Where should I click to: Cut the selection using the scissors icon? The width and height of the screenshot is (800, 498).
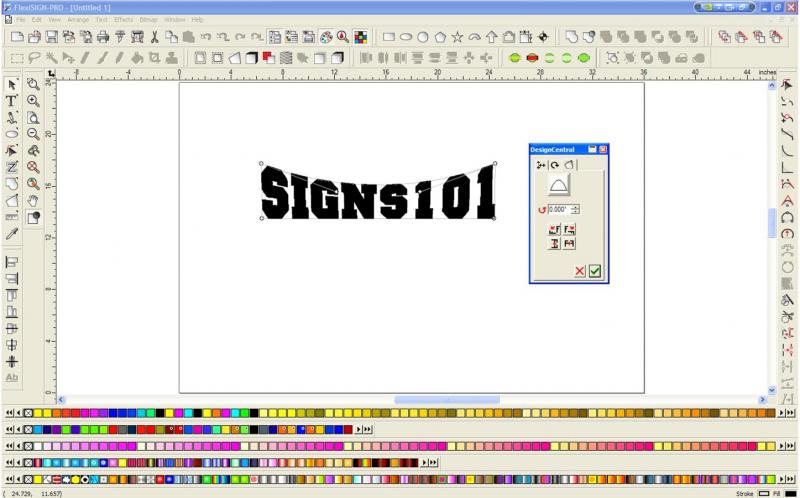(x=155, y=37)
